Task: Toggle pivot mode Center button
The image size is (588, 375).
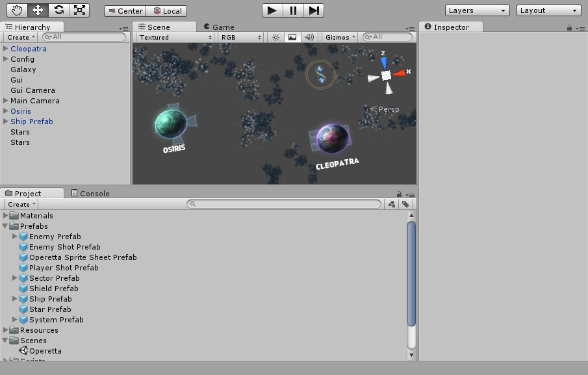Action: [x=125, y=11]
